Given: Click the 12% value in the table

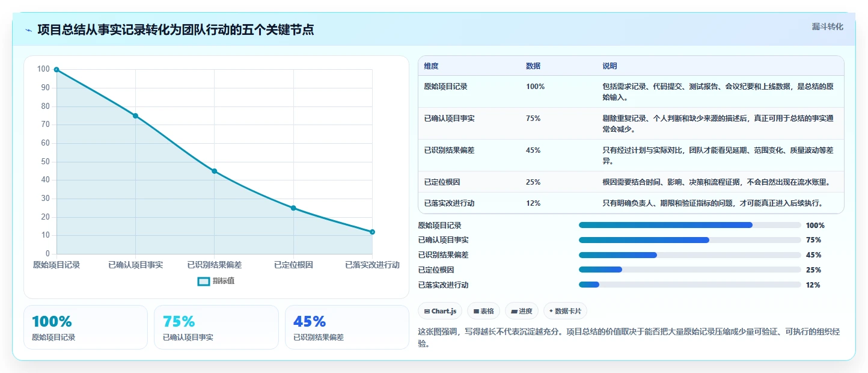Looking at the screenshot, I should 533,203.
